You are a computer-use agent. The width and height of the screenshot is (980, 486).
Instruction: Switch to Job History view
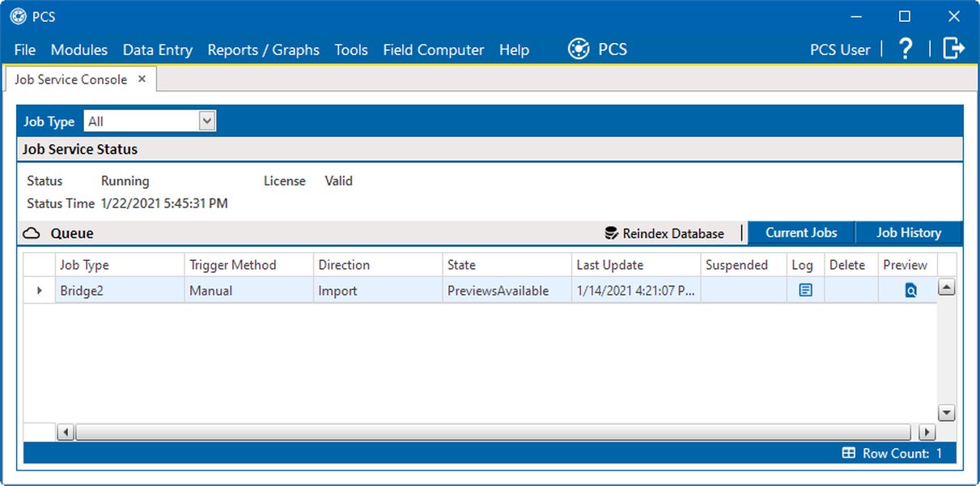point(909,232)
